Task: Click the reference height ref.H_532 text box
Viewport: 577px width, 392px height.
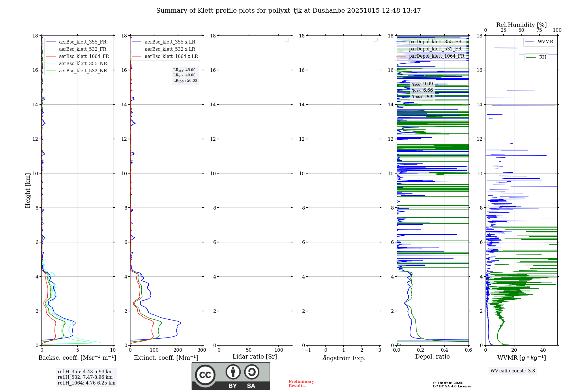Action: pyautogui.click(x=85, y=377)
